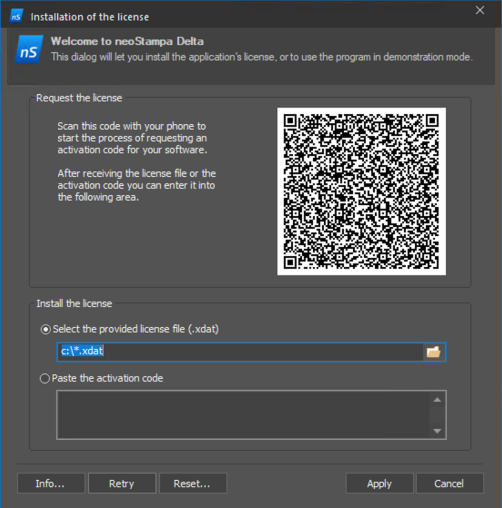Open the Info... button

pyautogui.click(x=51, y=483)
